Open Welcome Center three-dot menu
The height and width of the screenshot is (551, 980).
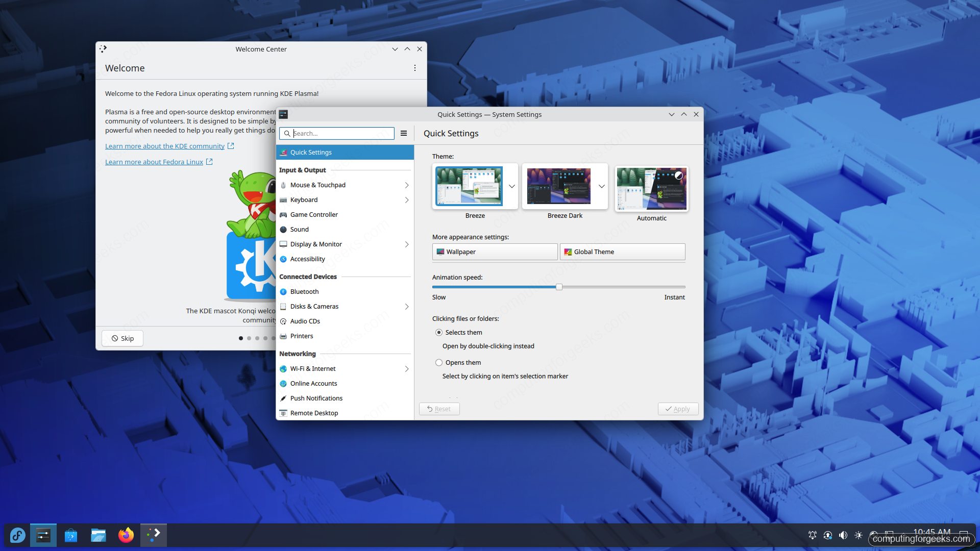[x=415, y=68]
